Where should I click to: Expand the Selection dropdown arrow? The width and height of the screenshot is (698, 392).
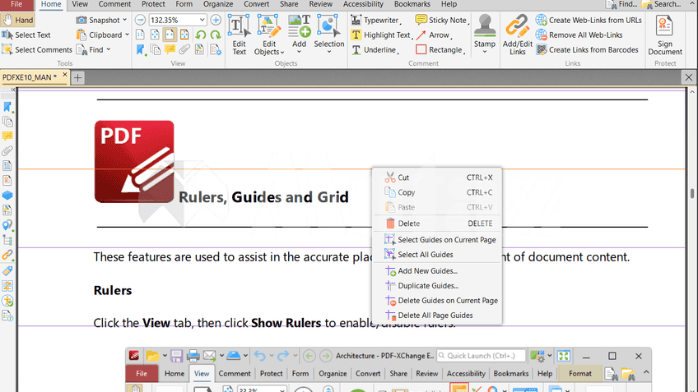pos(329,52)
